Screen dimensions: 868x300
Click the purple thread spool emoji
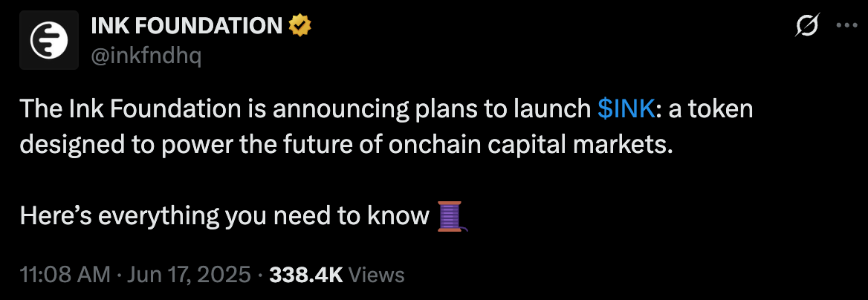coord(451,216)
